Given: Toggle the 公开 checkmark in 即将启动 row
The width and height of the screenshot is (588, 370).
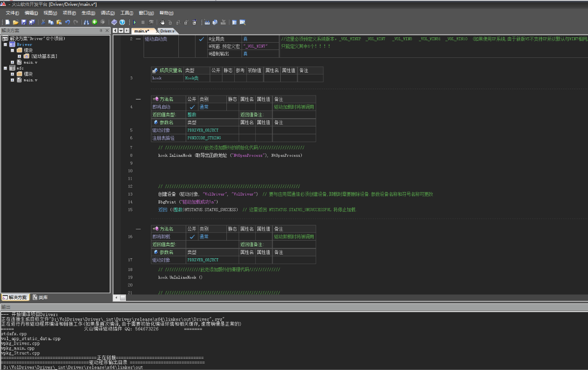Looking at the screenshot, I should [x=192, y=106].
